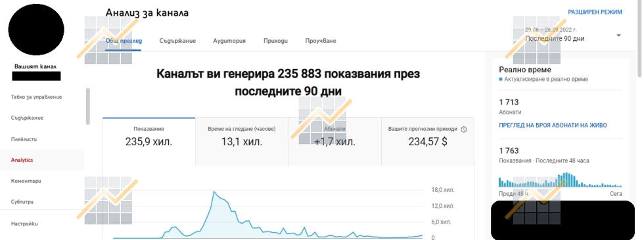Screen dimensions: 644x240
Task: Click the sidebar vertical scrollbar
Action: click(x=87, y=107)
